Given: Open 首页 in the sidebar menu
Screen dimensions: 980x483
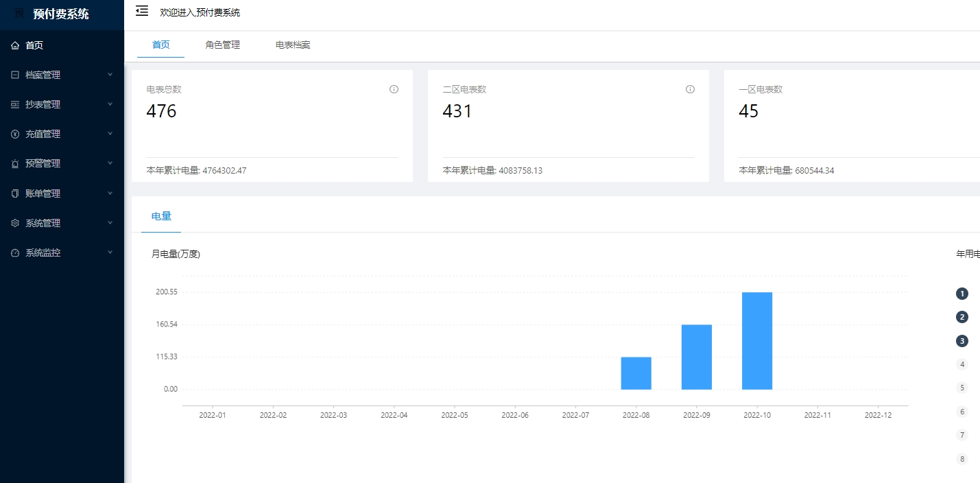Looking at the screenshot, I should tap(34, 45).
